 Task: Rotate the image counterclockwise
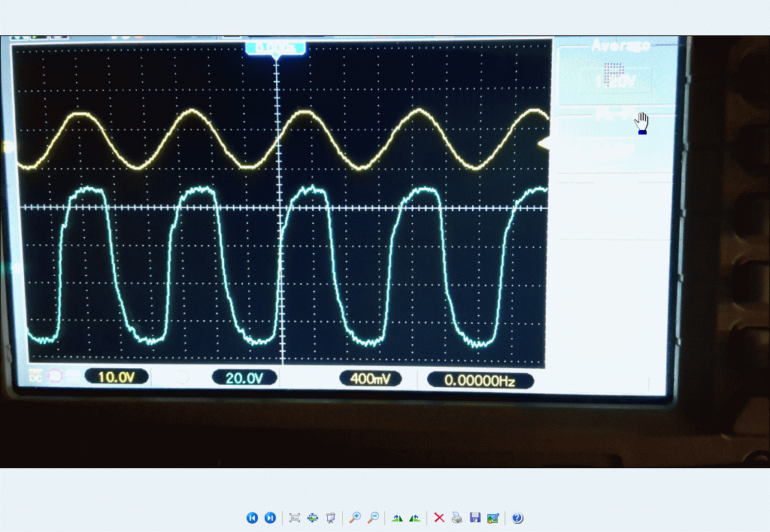coord(414,518)
